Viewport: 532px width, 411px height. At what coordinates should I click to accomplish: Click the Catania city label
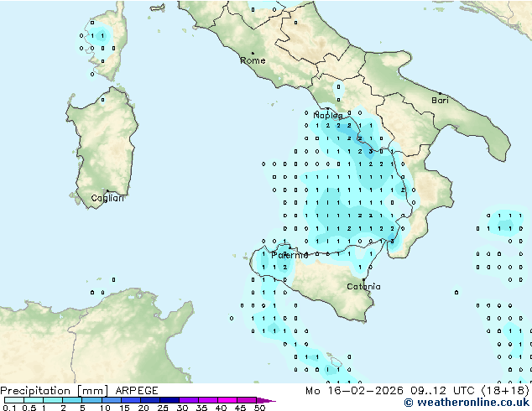363,287
